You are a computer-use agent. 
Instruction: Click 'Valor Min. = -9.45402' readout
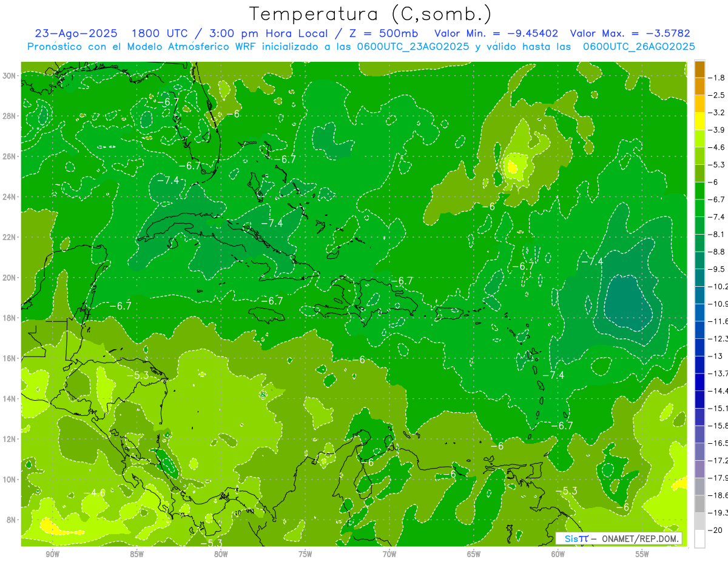click(x=497, y=33)
